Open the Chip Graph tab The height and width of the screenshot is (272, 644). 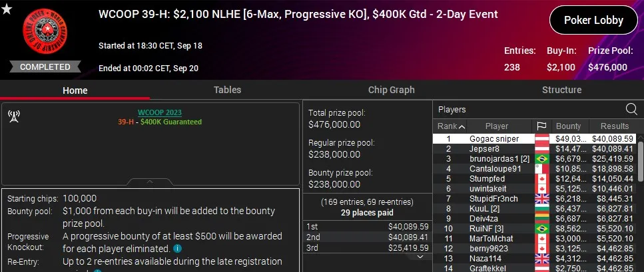click(x=391, y=90)
